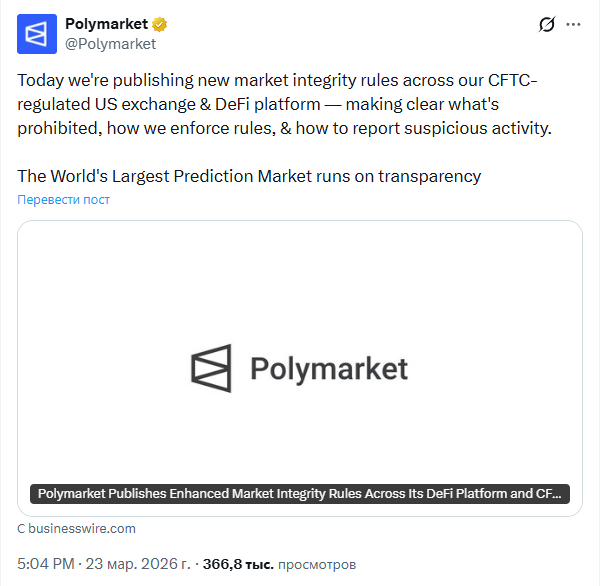Click the "World's Largest Prediction Market" sentence
The width and height of the screenshot is (600, 586).
[x=249, y=176]
